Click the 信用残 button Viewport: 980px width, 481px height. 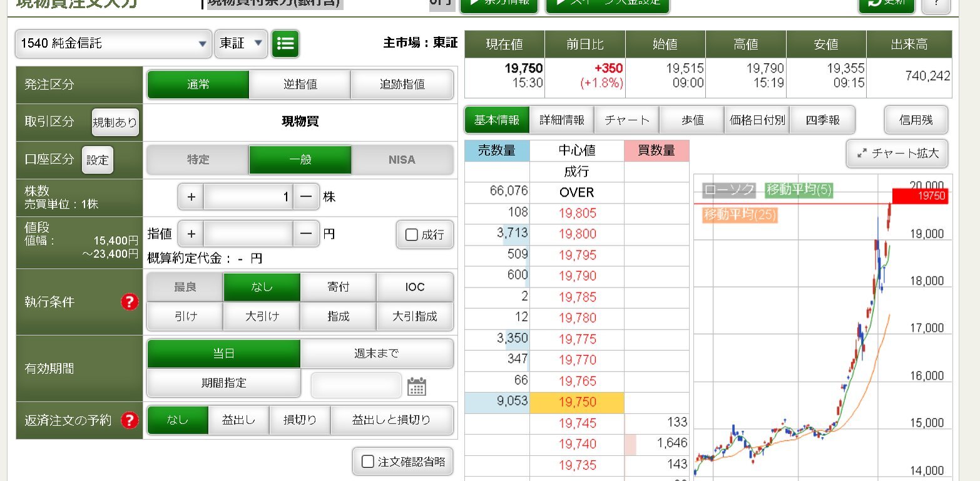coord(916,120)
